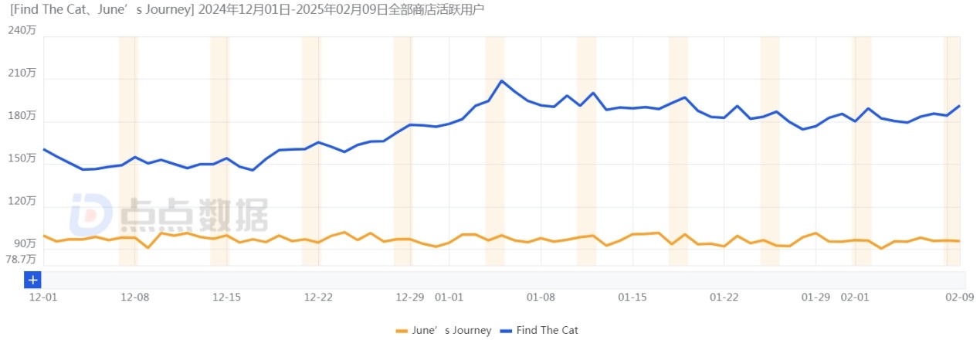Screen dimensions: 980x340
Task: Click the 02-09 date label on the x-axis
Action: pos(959,297)
